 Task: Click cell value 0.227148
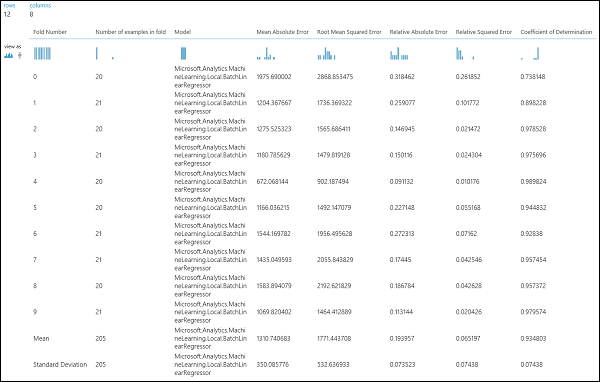pos(402,207)
